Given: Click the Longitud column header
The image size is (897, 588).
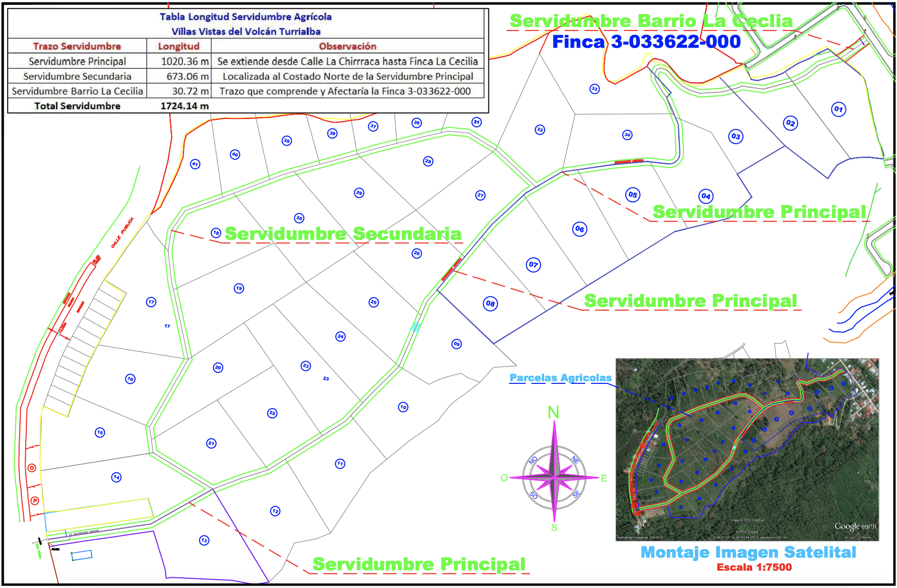Looking at the screenshot, I should (178, 46).
